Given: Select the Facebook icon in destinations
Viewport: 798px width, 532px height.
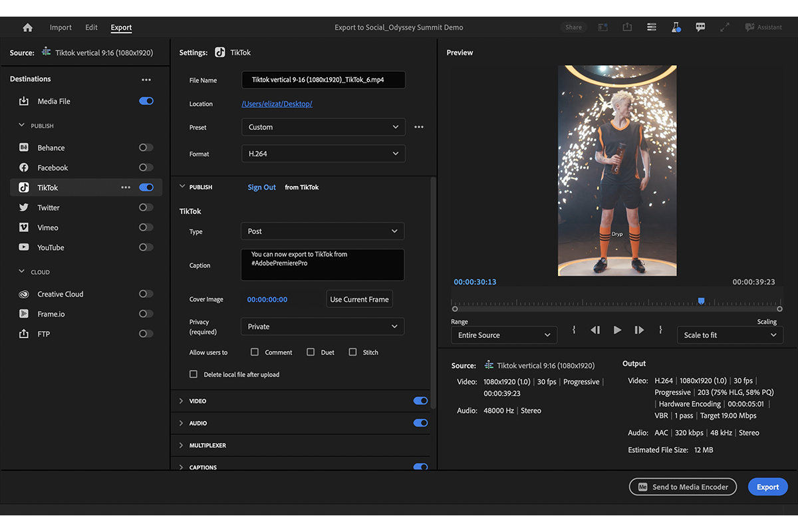Looking at the screenshot, I should point(24,168).
